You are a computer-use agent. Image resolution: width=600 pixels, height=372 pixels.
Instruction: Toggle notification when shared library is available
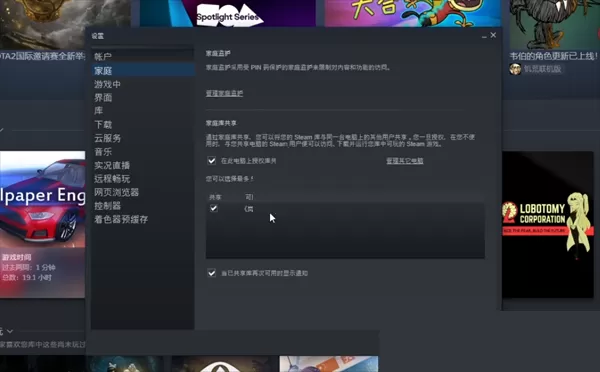(212, 273)
